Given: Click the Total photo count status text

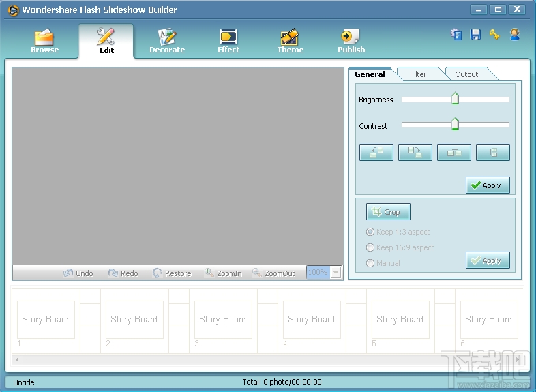Looking at the screenshot, I should (x=282, y=382).
